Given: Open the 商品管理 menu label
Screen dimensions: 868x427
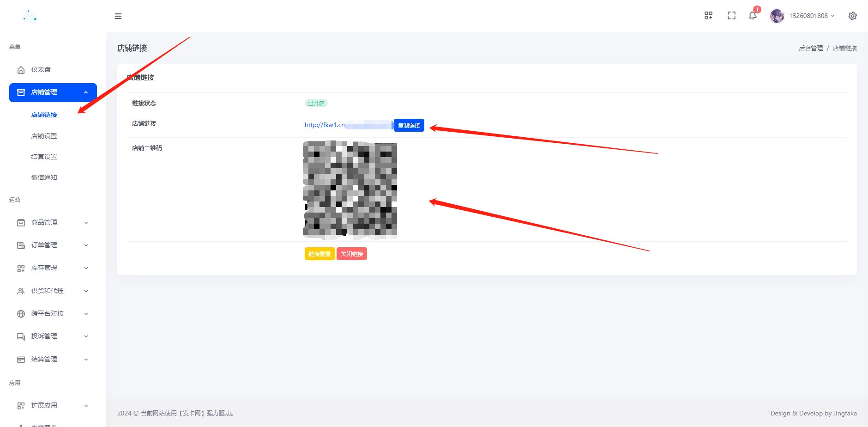Looking at the screenshot, I should tap(44, 222).
